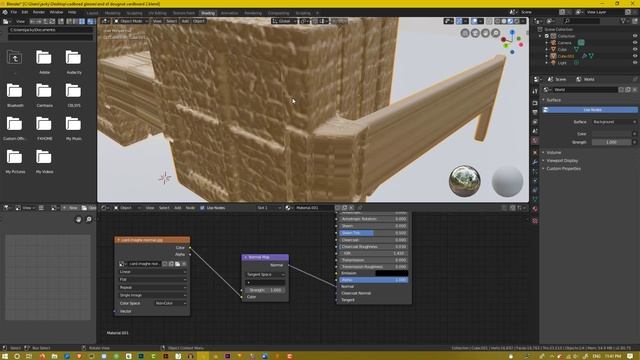
Task: Click the viewport zoom magnifier gizmo
Action: (496, 33)
